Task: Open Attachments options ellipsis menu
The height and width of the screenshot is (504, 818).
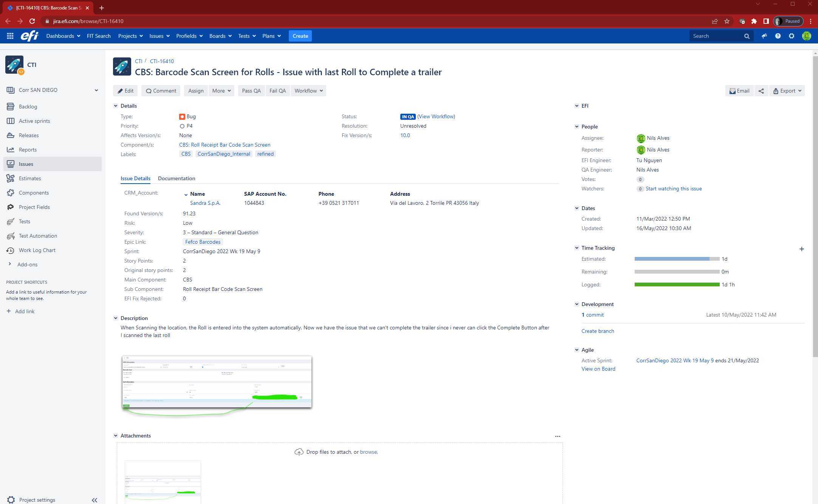Action: (x=557, y=436)
